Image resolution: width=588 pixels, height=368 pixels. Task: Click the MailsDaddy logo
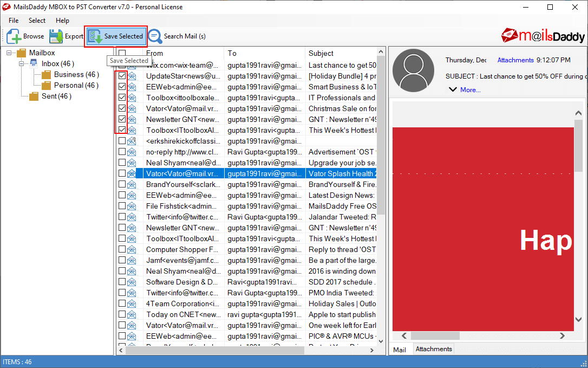[x=543, y=36]
